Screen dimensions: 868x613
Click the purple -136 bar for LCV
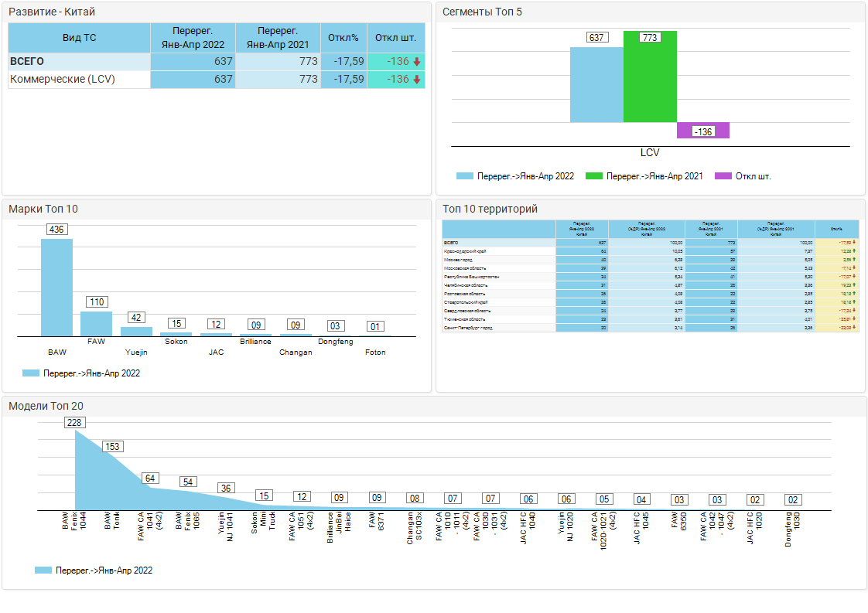coord(702,131)
